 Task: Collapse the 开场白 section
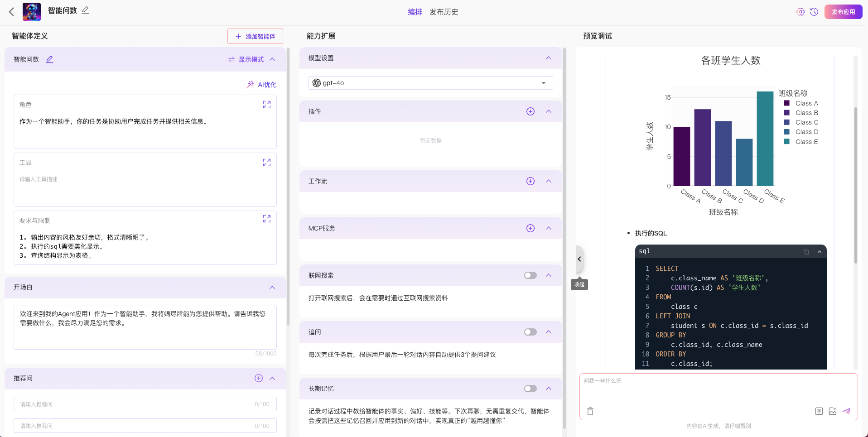pos(272,288)
